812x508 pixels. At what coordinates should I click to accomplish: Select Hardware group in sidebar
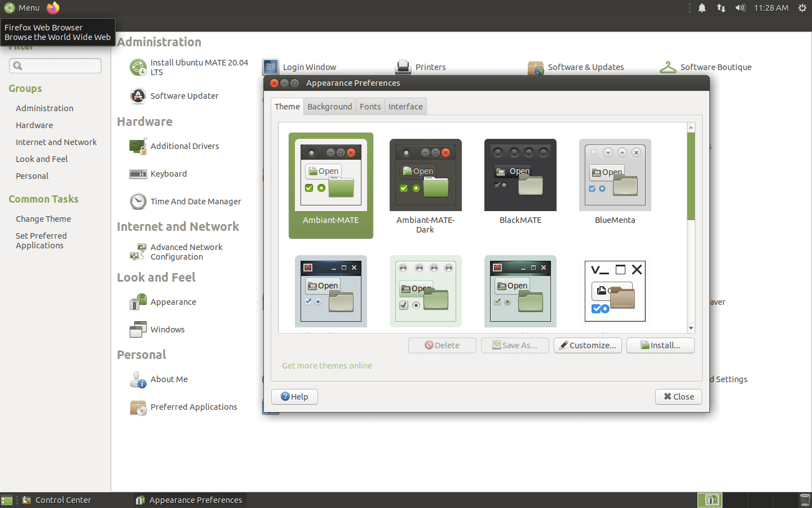[x=34, y=125]
